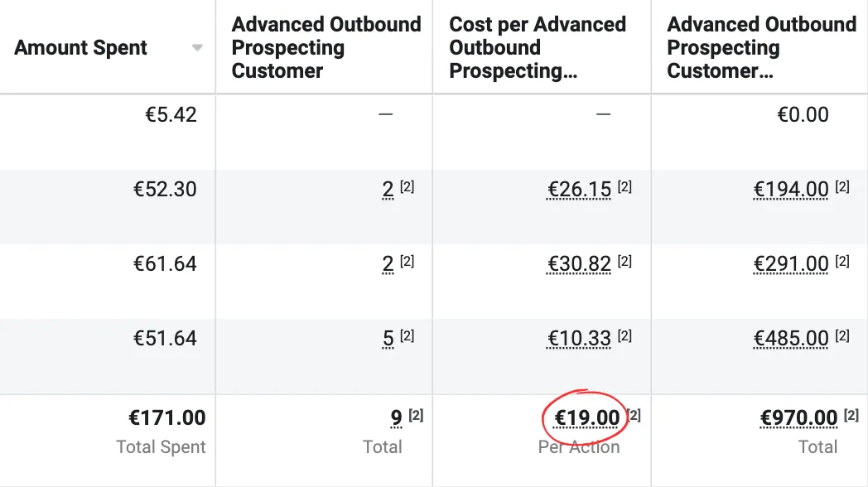Click the count 5 in the customer column
Screen dimensions: 868x487
coord(388,339)
